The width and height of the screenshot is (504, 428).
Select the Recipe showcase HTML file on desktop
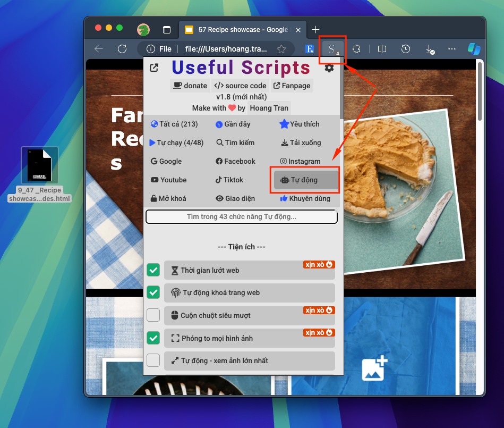tap(39, 175)
